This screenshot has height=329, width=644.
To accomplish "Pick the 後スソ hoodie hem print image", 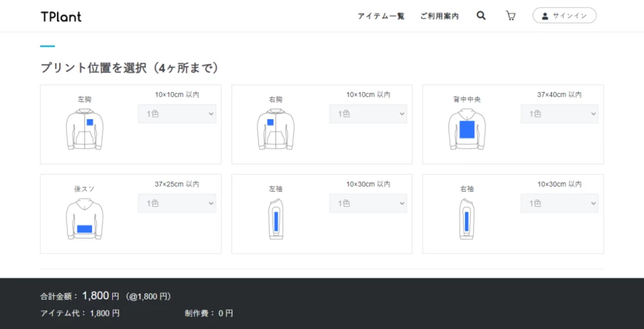I will click(x=84, y=219).
